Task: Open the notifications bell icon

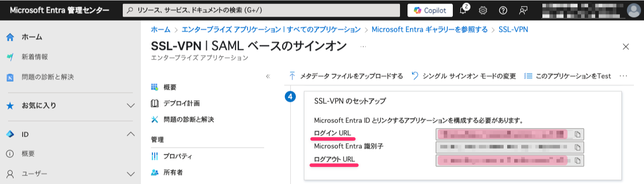Action: click(x=463, y=10)
